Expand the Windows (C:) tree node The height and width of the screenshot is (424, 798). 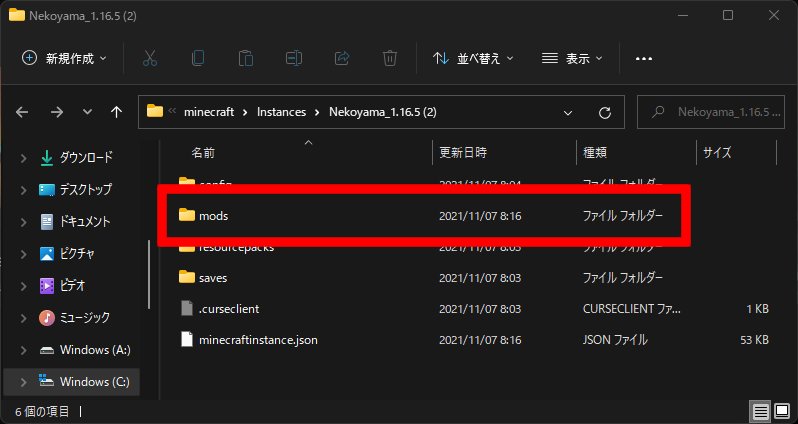pos(23,382)
